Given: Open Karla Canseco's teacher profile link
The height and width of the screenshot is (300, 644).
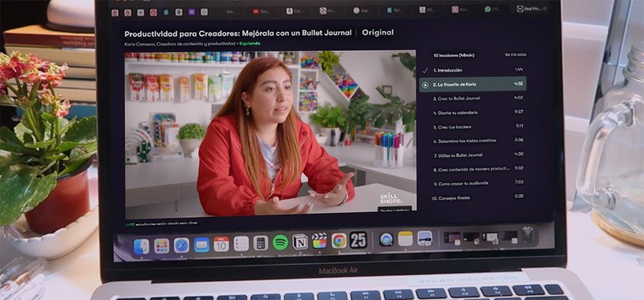Looking at the screenshot, I should [x=139, y=43].
